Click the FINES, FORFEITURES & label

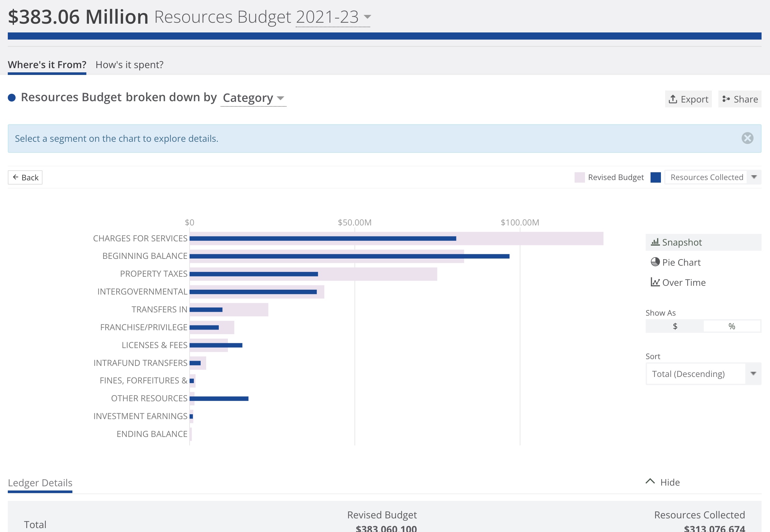pos(143,380)
